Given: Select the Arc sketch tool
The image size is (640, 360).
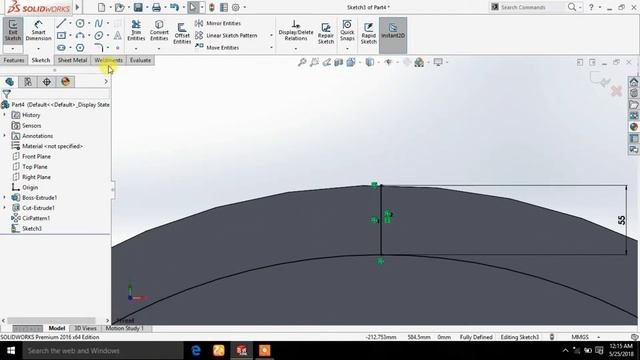Looking at the screenshot, I should click(x=80, y=36).
